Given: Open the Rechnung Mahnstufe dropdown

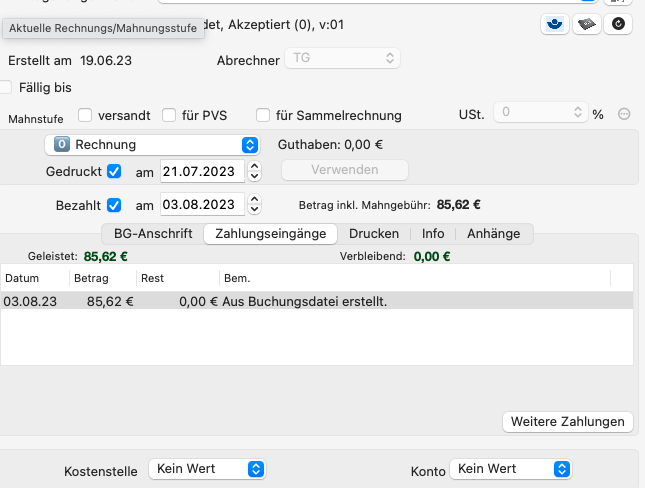Looking at the screenshot, I should (x=152, y=145).
